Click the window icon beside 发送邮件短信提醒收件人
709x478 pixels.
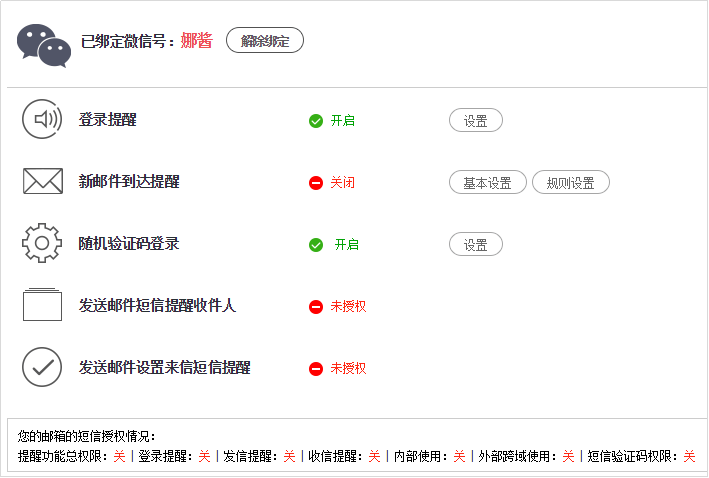(x=43, y=304)
